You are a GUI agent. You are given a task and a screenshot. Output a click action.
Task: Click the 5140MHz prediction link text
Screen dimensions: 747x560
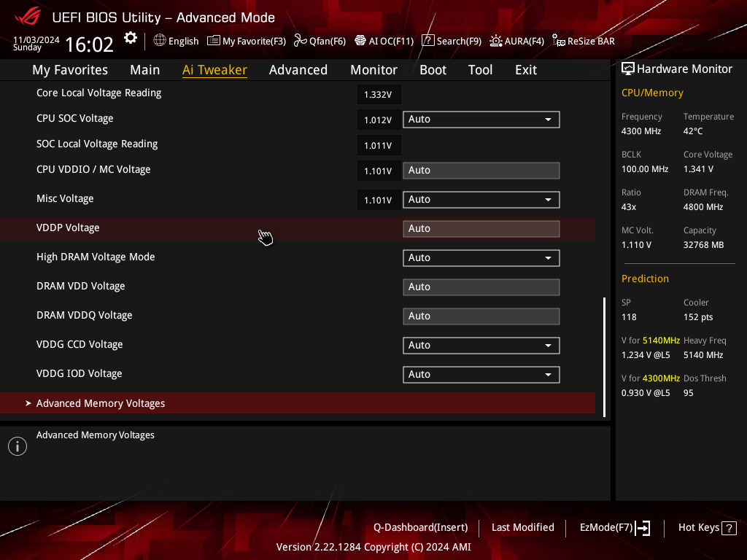[x=661, y=341]
